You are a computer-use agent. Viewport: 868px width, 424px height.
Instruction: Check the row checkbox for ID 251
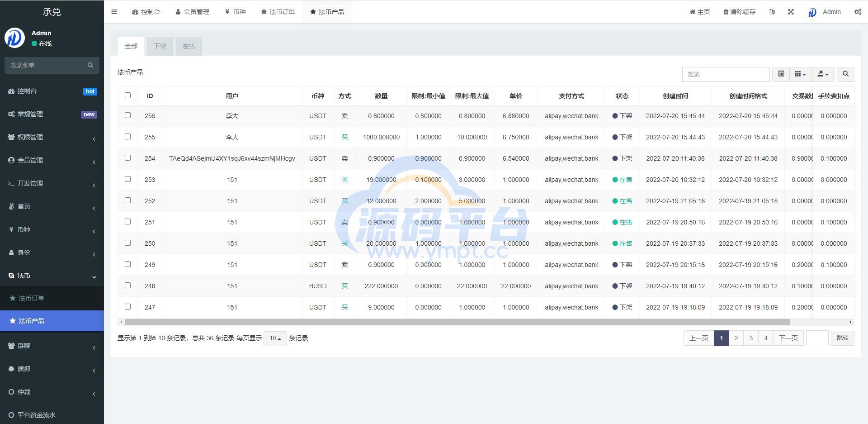[x=127, y=221]
